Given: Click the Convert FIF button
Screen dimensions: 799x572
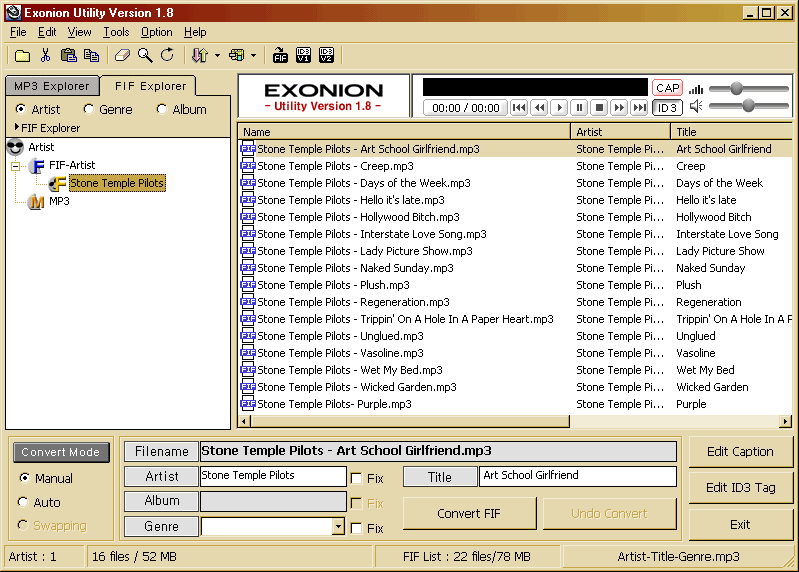Looking at the screenshot, I should (469, 513).
